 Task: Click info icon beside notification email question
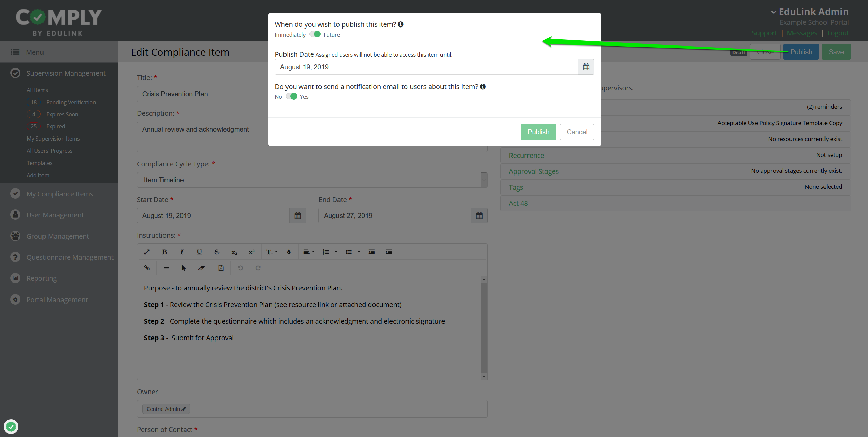(x=483, y=87)
